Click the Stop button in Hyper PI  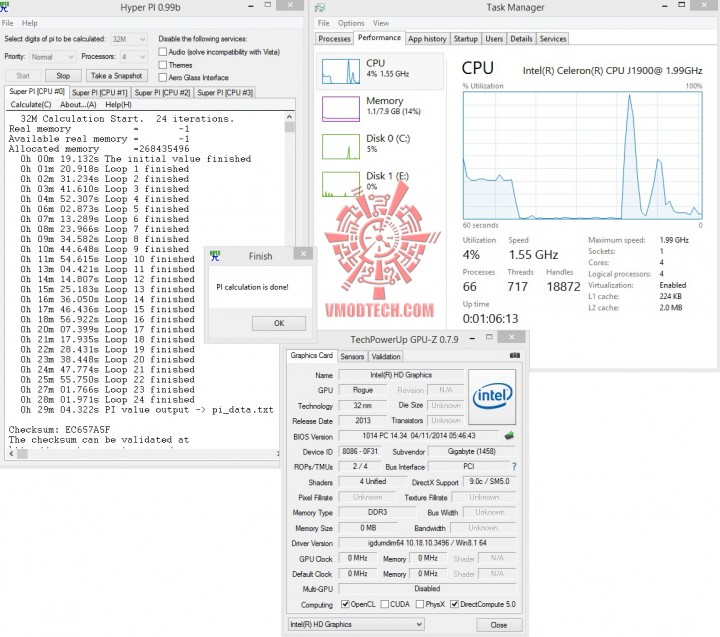(63, 76)
